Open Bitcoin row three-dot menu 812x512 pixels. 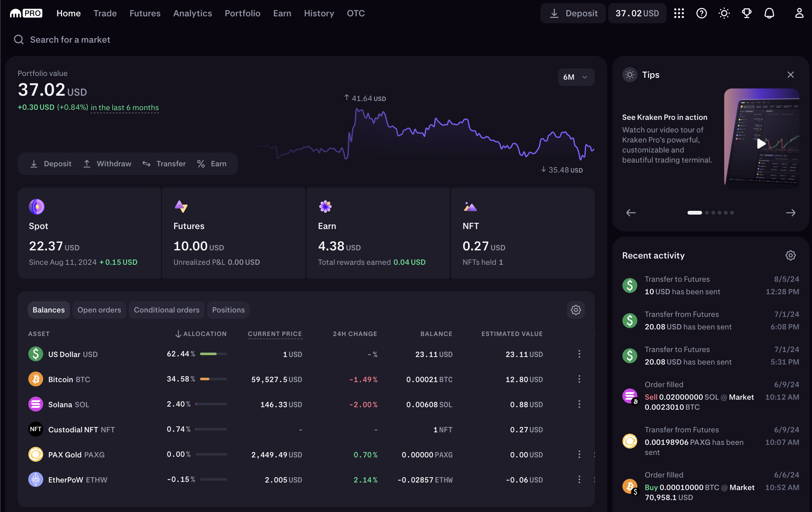click(579, 379)
